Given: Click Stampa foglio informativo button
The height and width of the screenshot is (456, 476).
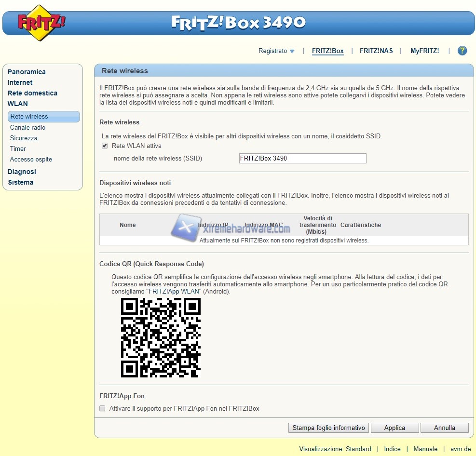Looking at the screenshot, I should pos(328,428).
